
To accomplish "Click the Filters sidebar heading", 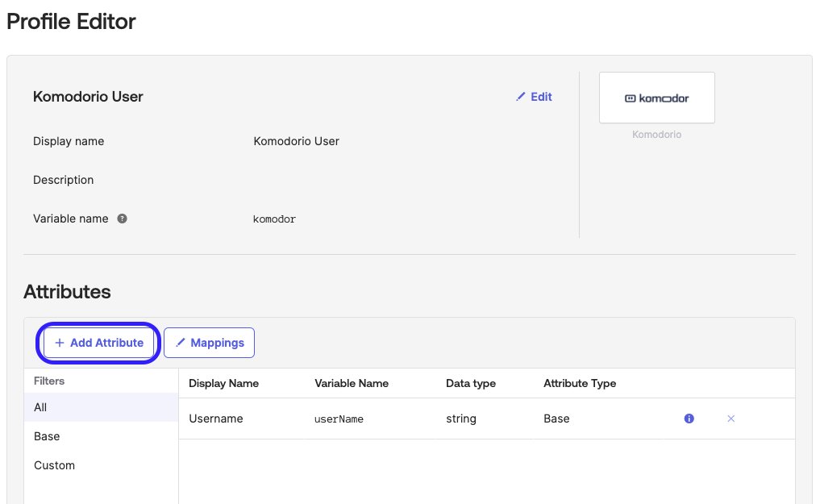I will pos(49,381).
